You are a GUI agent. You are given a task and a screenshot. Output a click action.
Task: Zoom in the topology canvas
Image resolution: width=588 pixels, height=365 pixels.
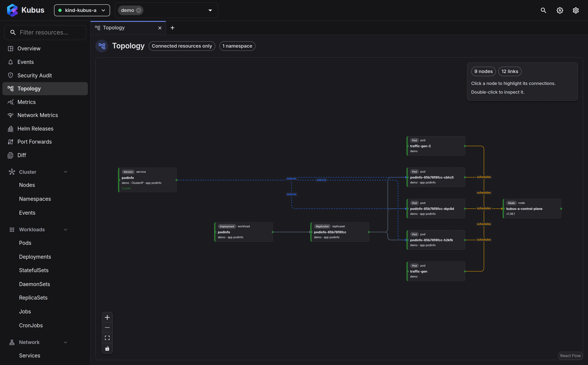click(x=107, y=317)
